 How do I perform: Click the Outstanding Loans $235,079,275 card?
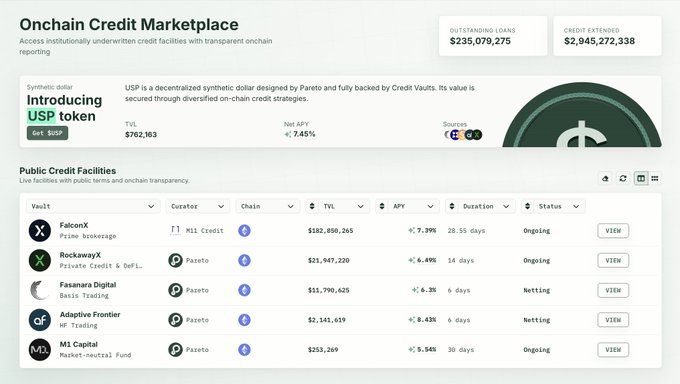coord(493,36)
